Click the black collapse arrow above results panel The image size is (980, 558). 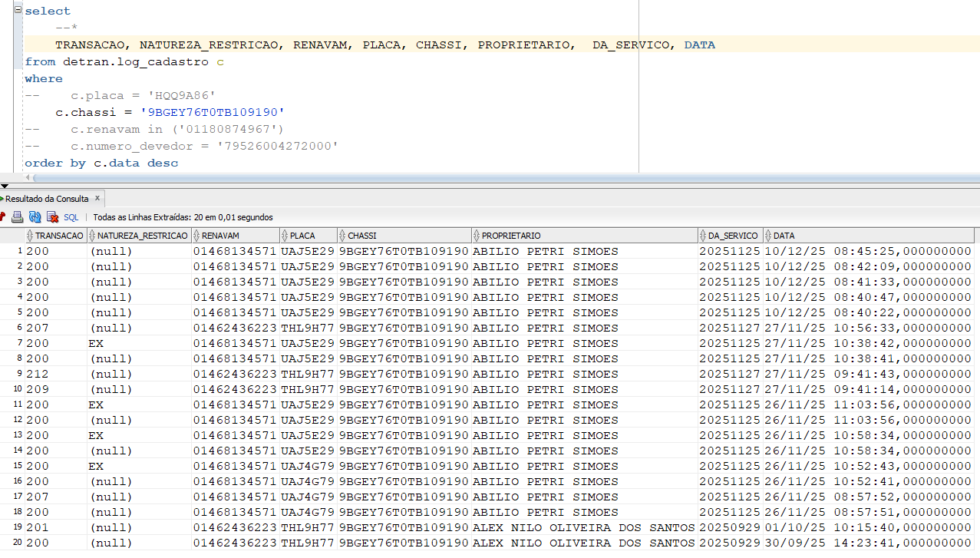pos(5,186)
